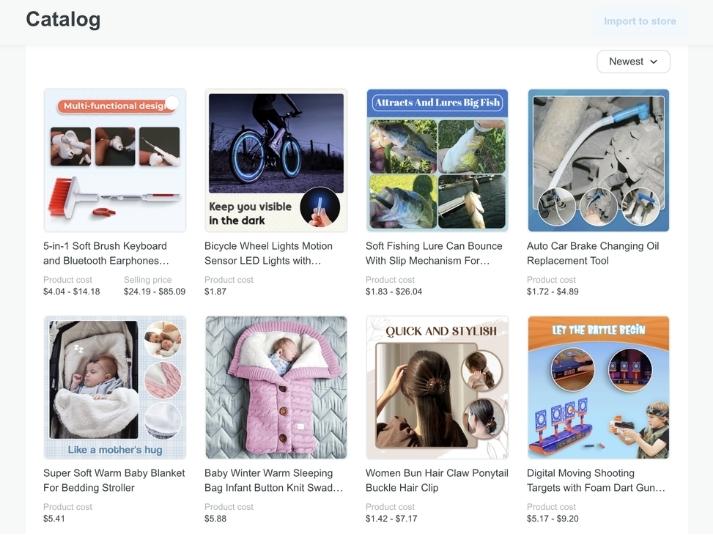The height and width of the screenshot is (535, 713).
Task: Click product cost $5.41
Action: 54,519
